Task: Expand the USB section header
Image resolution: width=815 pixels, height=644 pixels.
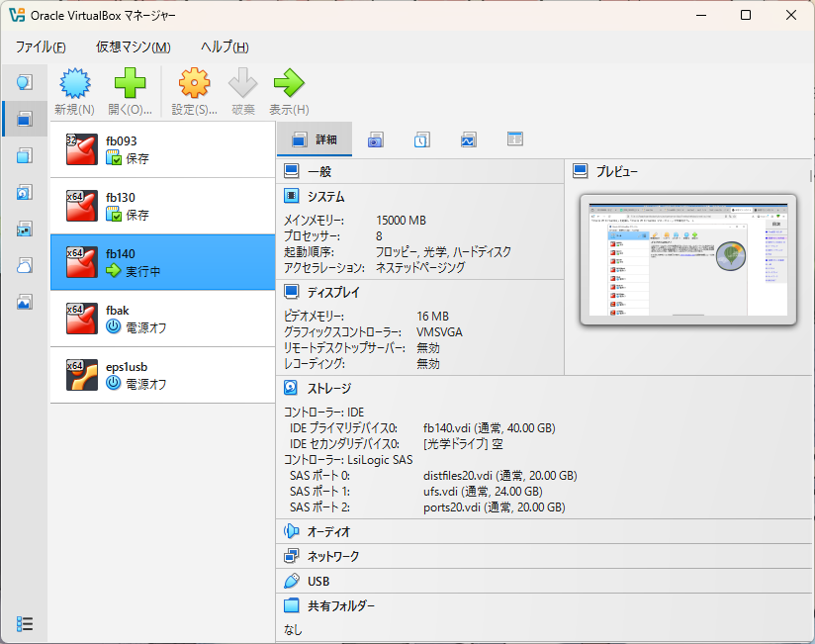Action: pos(545,581)
